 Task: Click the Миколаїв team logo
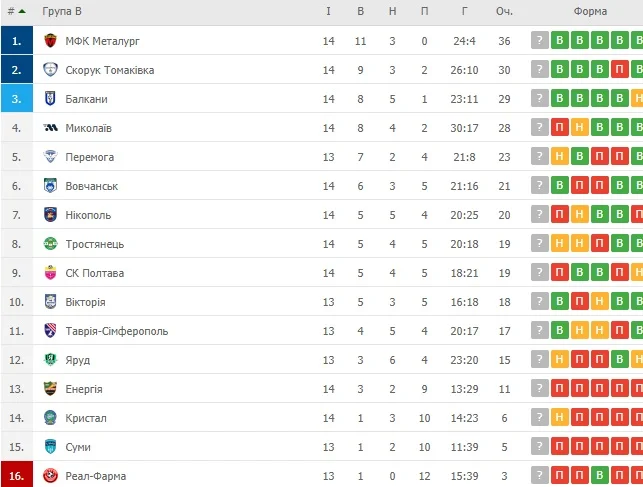click(51, 128)
